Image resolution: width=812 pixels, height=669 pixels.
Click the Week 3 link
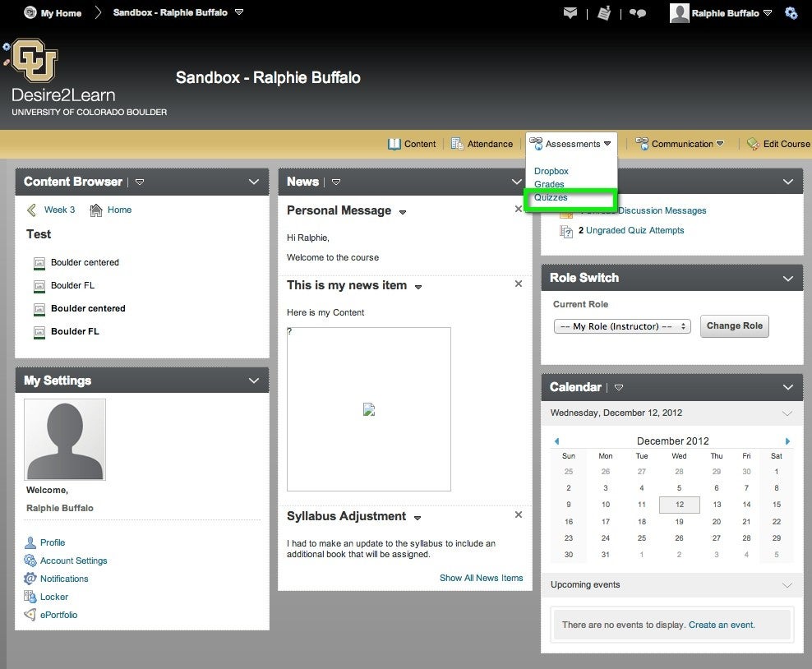(x=59, y=210)
